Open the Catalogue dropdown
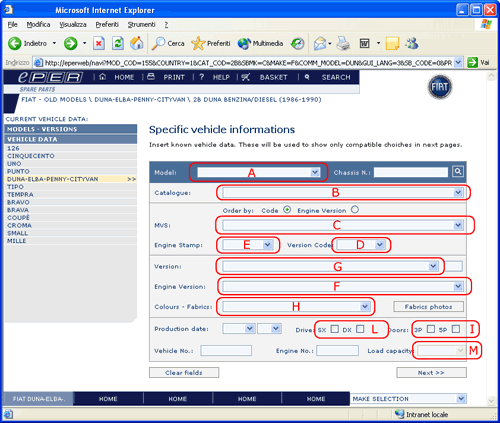 coord(343,192)
